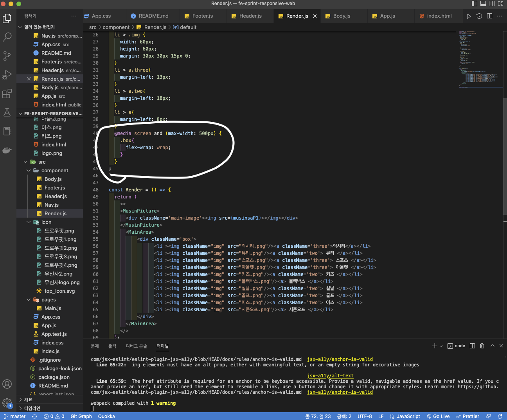This screenshot has height=420, width=507.
Task: Open top_icon.svg in file tree
Action: pos(59,291)
